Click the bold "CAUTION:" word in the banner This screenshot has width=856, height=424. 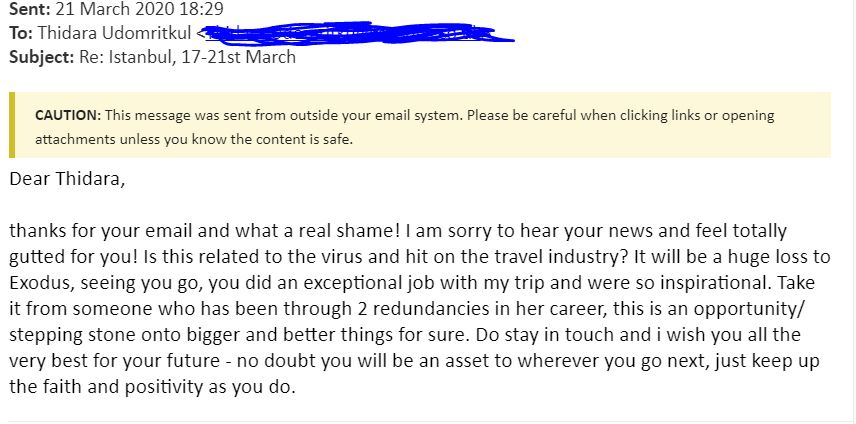pos(67,115)
